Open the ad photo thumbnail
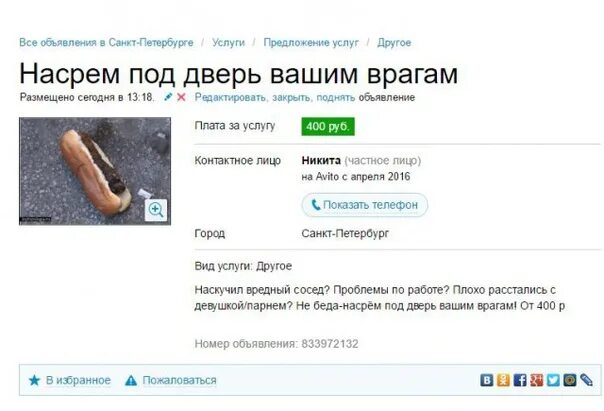 click(x=95, y=171)
